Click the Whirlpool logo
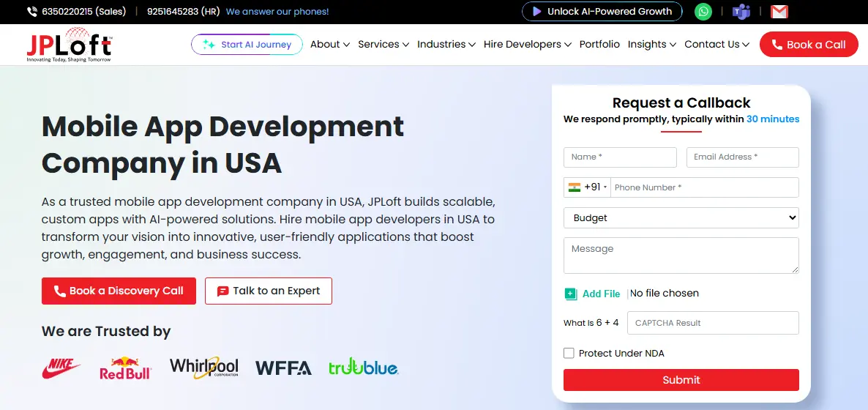 click(x=203, y=368)
